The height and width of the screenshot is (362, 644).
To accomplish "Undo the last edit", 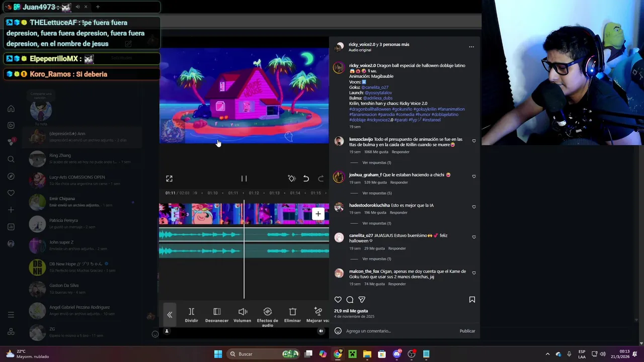I will 306,178.
